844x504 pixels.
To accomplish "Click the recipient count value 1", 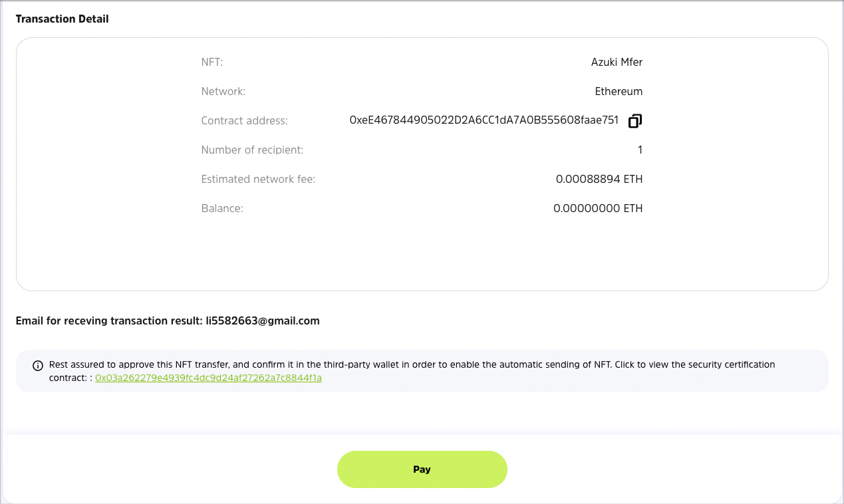I will coord(640,150).
